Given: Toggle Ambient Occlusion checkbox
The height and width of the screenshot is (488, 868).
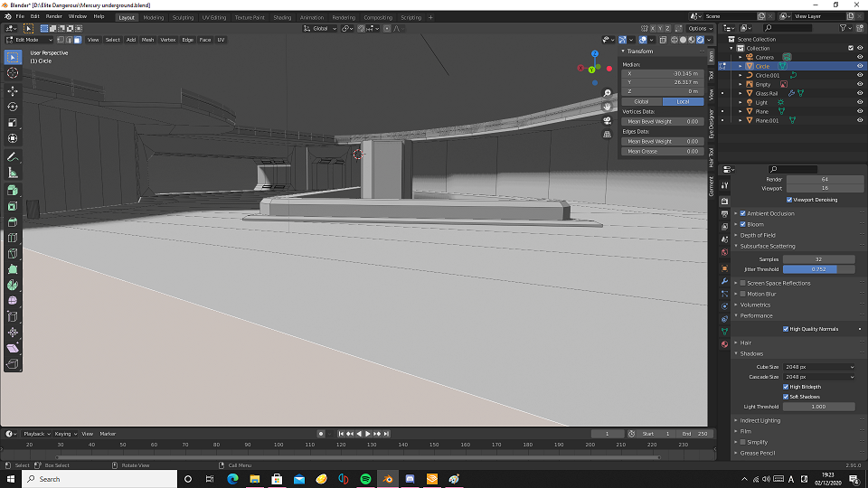Looking at the screenshot, I should [743, 213].
